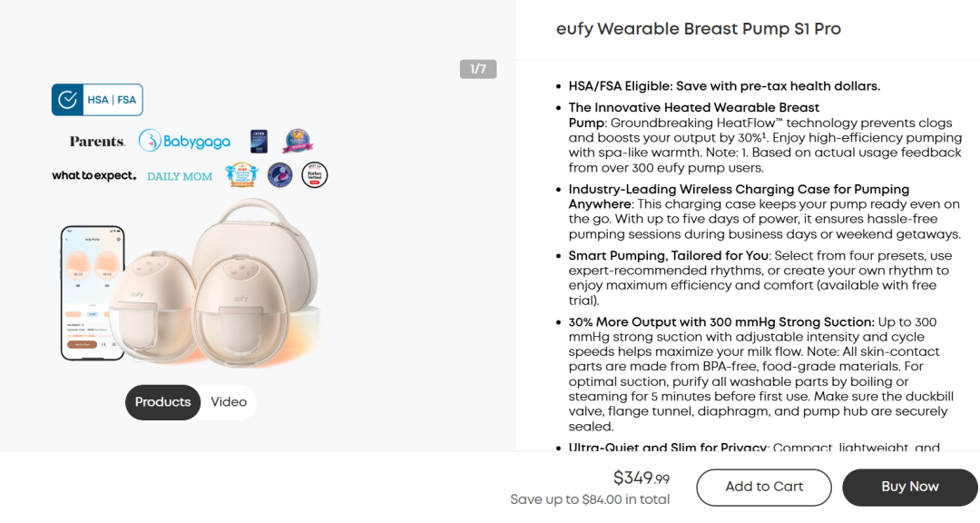Click the Save up to $84.00 text
The image size is (980, 523).
pos(590,500)
